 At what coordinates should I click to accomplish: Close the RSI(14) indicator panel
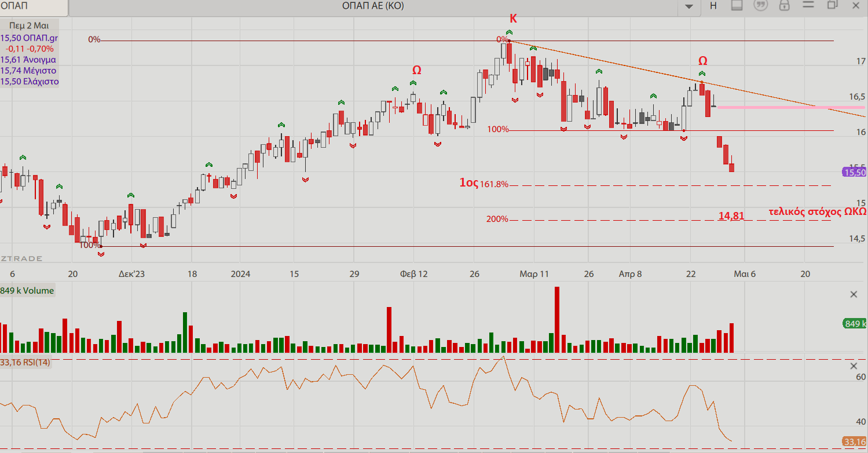click(x=854, y=366)
